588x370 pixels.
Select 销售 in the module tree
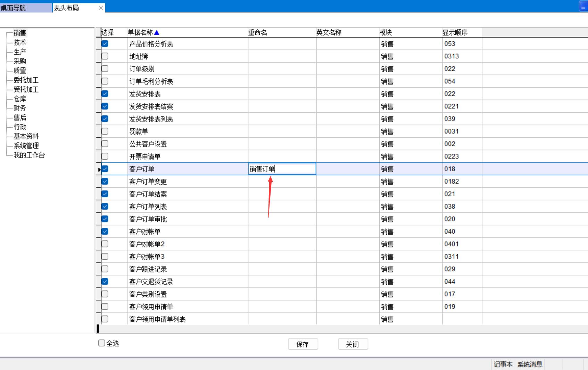[20, 33]
